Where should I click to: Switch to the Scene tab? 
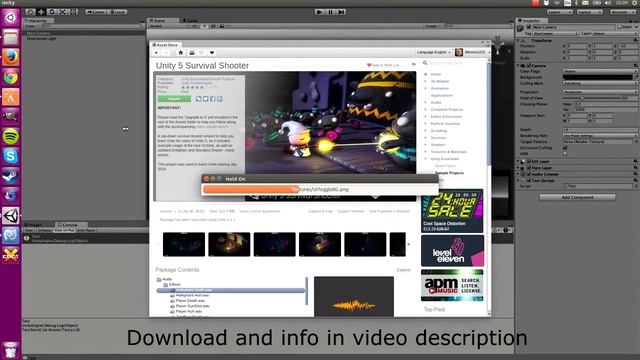tap(162, 20)
